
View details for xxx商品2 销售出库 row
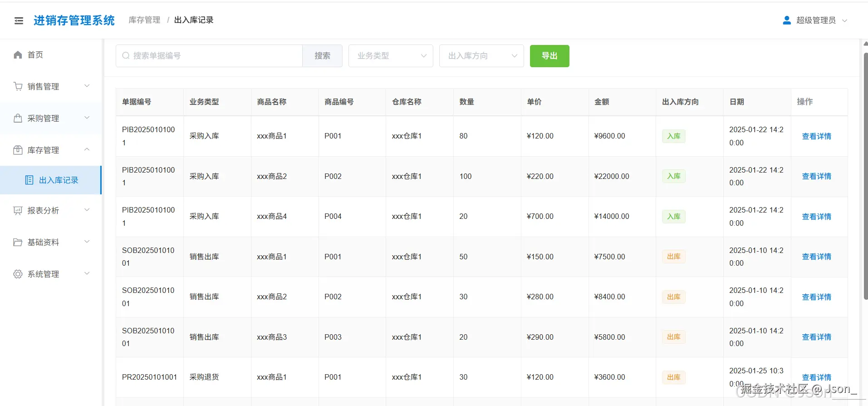pyautogui.click(x=816, y=297)
